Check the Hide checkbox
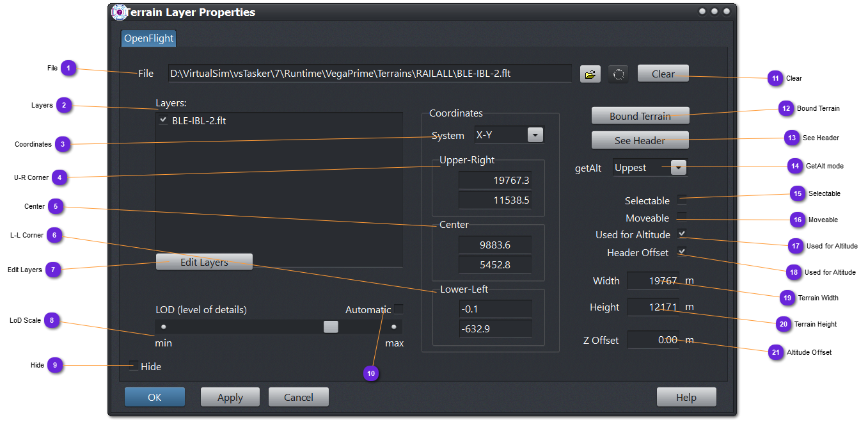Viewport: 868px width, 422px height. (134, 366)
